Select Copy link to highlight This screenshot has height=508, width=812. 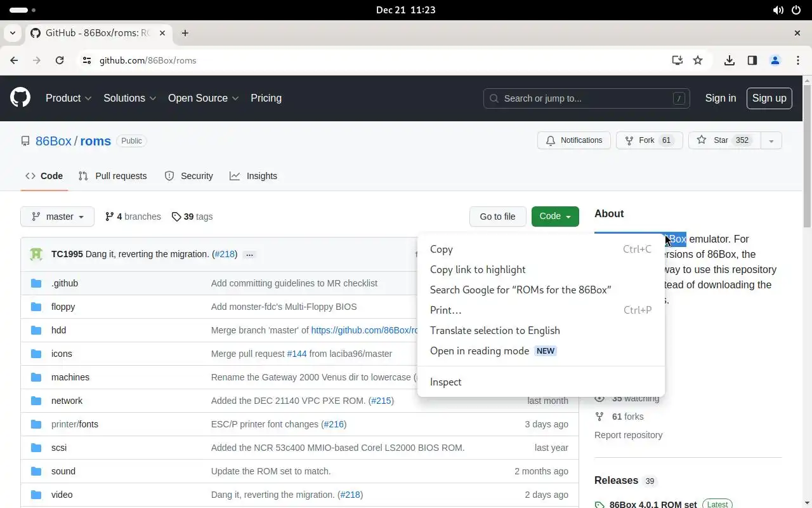coord(540,269)
